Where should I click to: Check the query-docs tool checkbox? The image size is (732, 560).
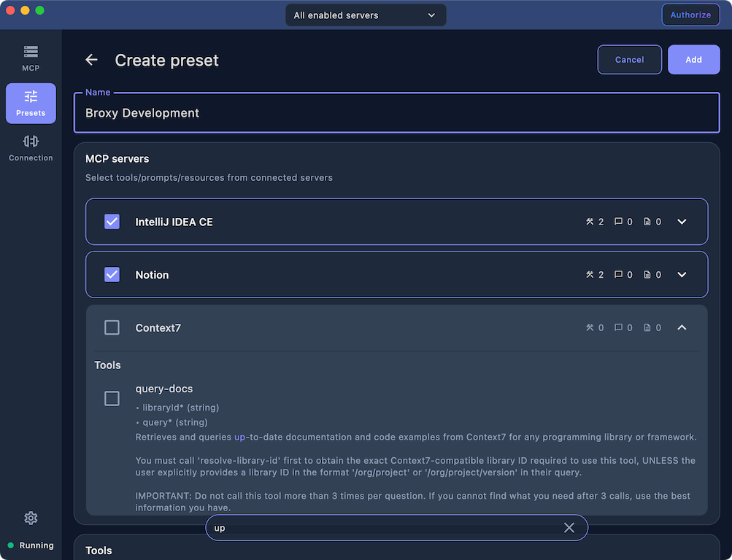tap(112, 399)
